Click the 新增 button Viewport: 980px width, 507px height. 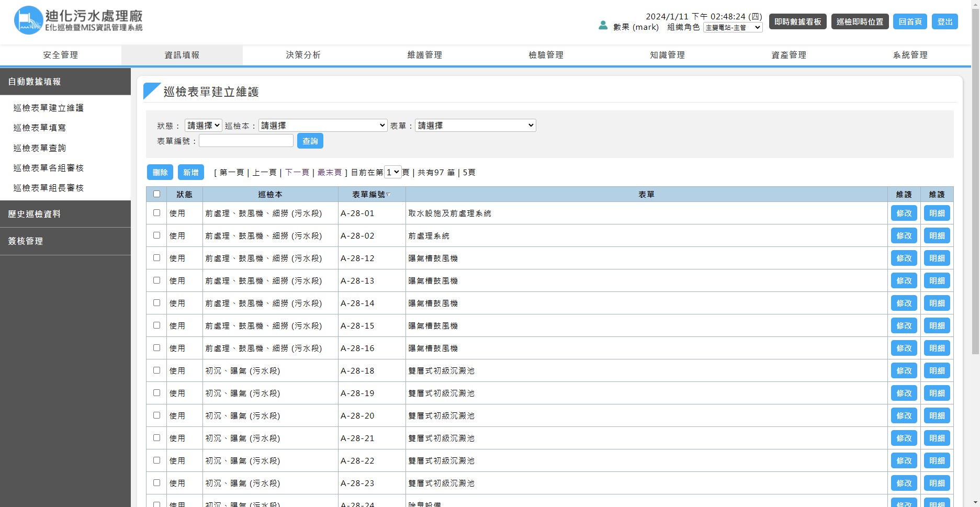(x=191, y=172)
